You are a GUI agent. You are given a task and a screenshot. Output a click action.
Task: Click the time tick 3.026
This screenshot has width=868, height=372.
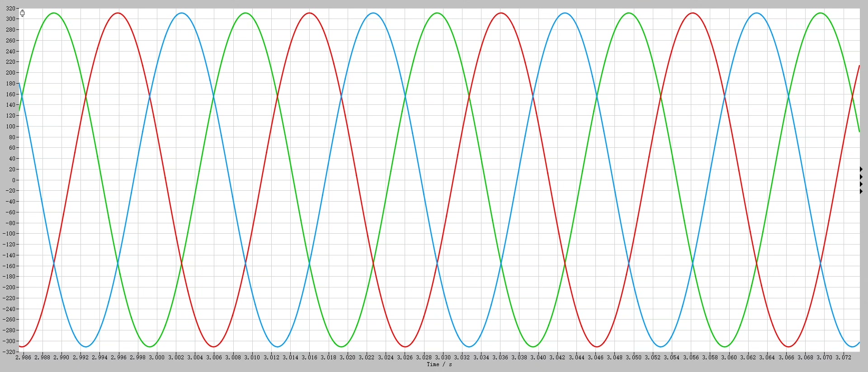(x=405, y=357)
